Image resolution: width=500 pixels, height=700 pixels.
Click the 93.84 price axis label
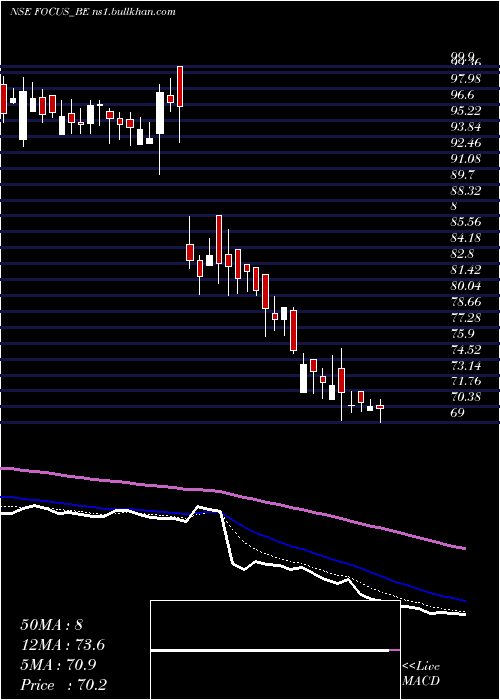(x=466, y=127)
